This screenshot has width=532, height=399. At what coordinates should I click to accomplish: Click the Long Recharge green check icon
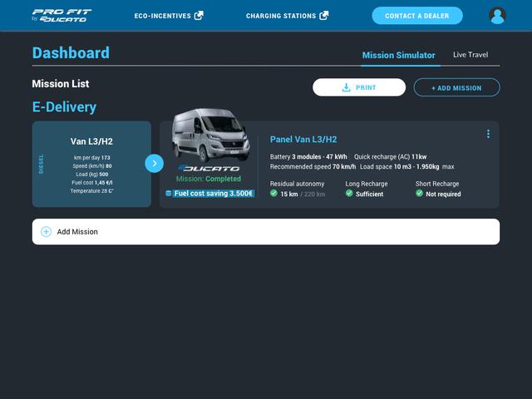coord(349,194)
